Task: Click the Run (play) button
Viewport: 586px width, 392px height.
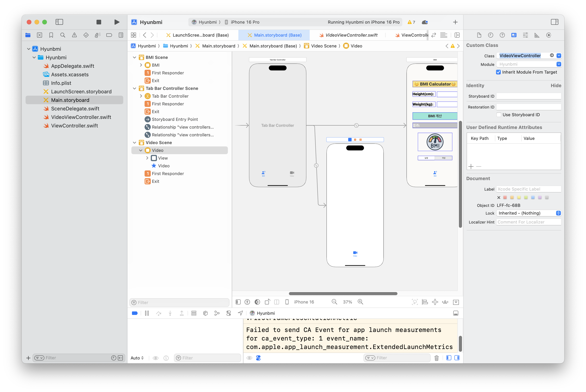Action: (x=116, y=22)
